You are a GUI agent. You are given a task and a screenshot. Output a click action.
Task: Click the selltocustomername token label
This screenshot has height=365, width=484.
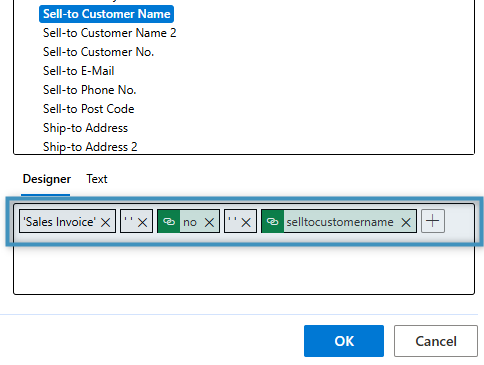pos(340,222)
